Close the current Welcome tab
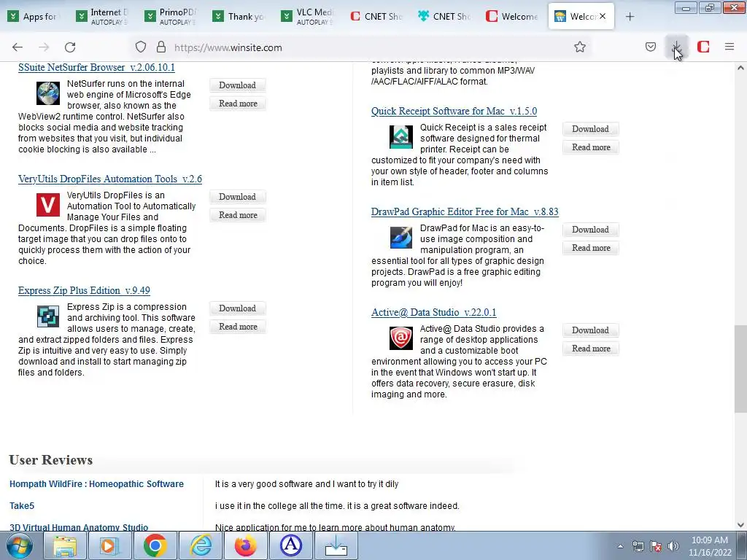Image resolution: width=747 pixels, height=560 pixels. pos(603,16)
